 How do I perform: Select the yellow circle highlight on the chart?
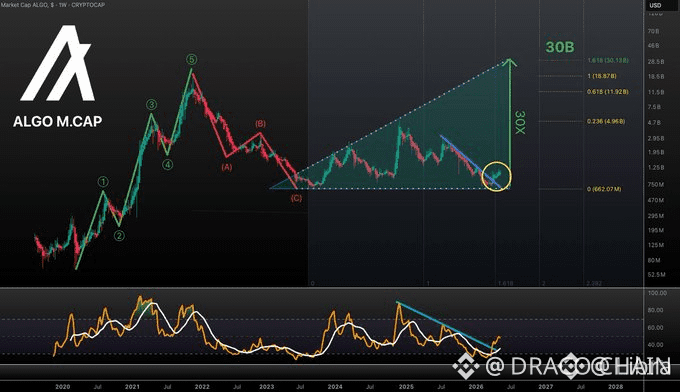point(497,176)
